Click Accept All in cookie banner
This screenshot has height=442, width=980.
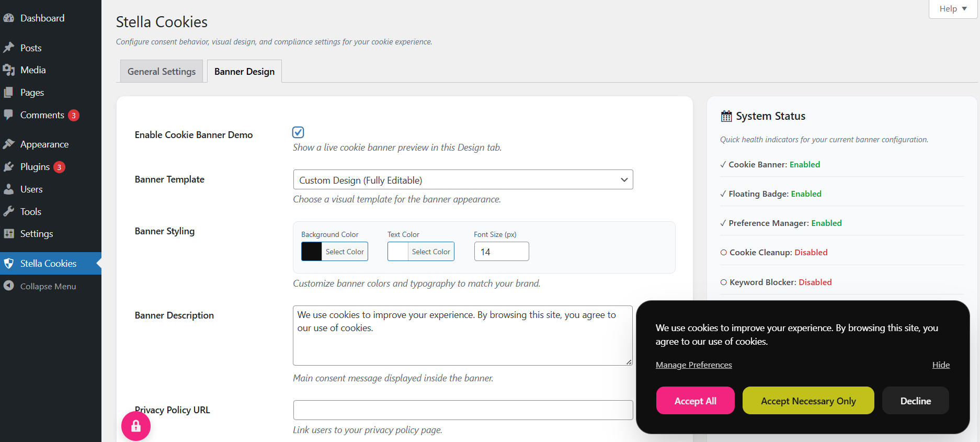[695, 401]
